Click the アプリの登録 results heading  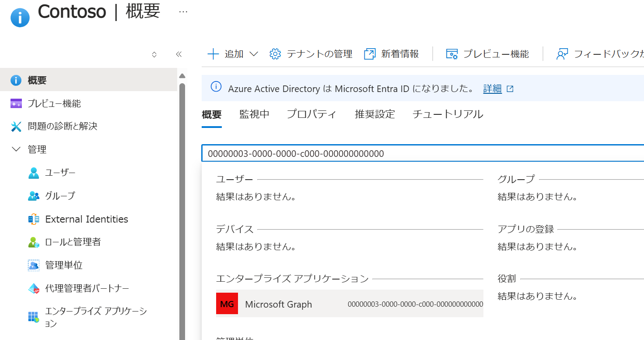point(526,229)
